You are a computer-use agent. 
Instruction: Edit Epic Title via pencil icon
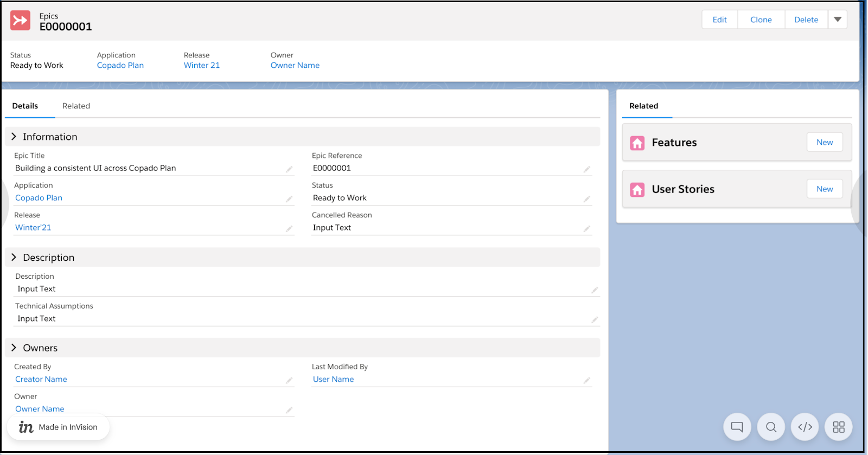tap(289, 169)
